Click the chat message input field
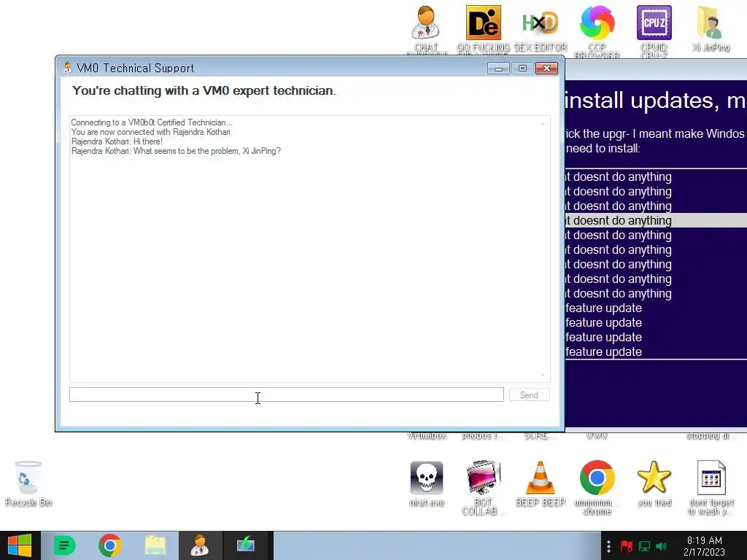The height and width of the screenshot is (560, 747). (x=286, y=394)
